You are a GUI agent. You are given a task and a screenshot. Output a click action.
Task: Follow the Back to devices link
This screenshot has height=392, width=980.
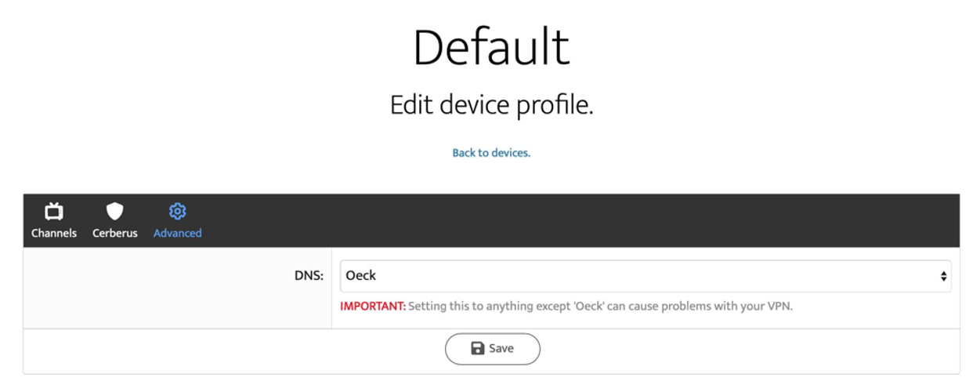coord(491,153)
